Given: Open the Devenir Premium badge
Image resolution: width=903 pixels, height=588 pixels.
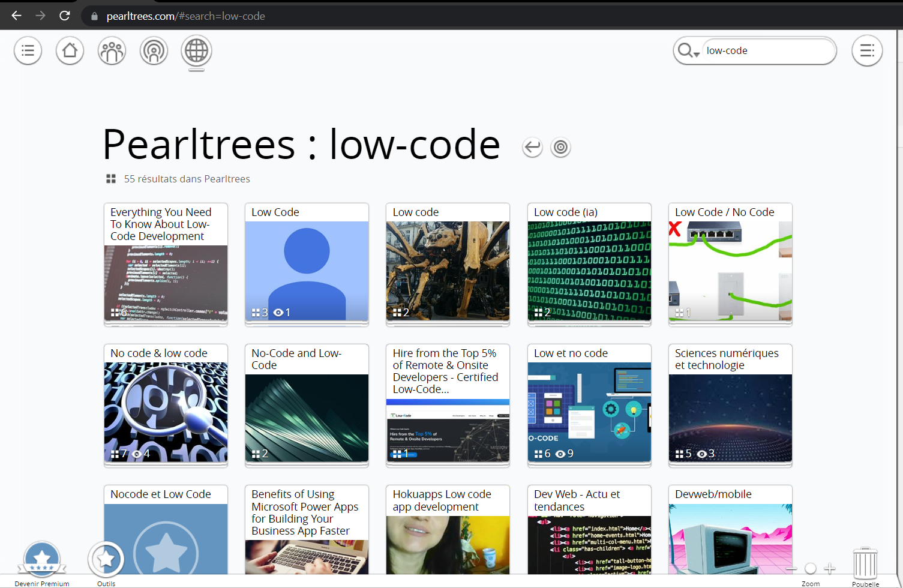Looking at the screenshot, I should 41,559.
